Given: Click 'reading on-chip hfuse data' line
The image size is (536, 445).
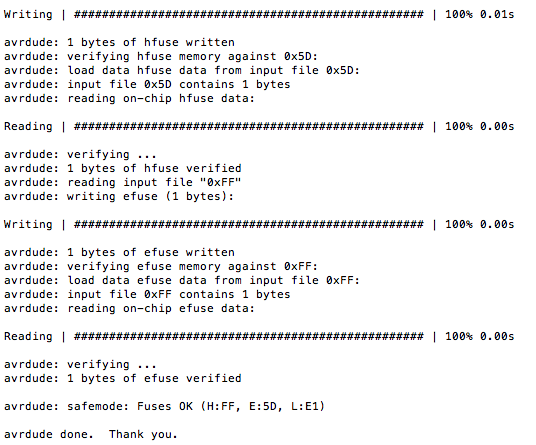Looking at the screenshot, I should coord(129,98).
